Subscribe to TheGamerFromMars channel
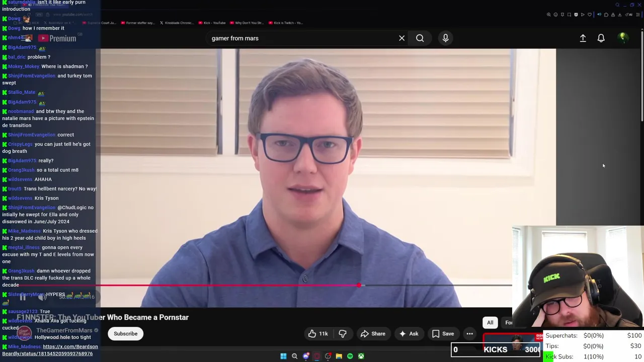Image resolution: width=644 pixels, height=362 pixels. pyautogui.click(x=125, y=334)
